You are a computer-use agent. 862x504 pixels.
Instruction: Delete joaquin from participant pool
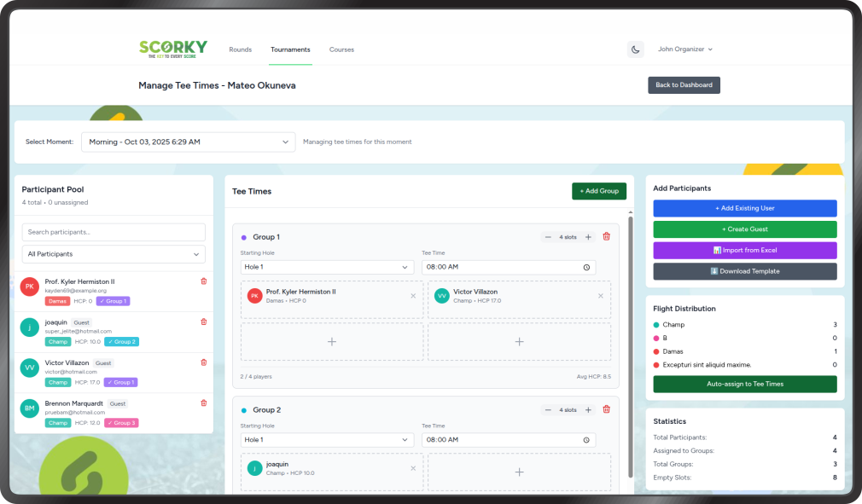tap(203, 322)
